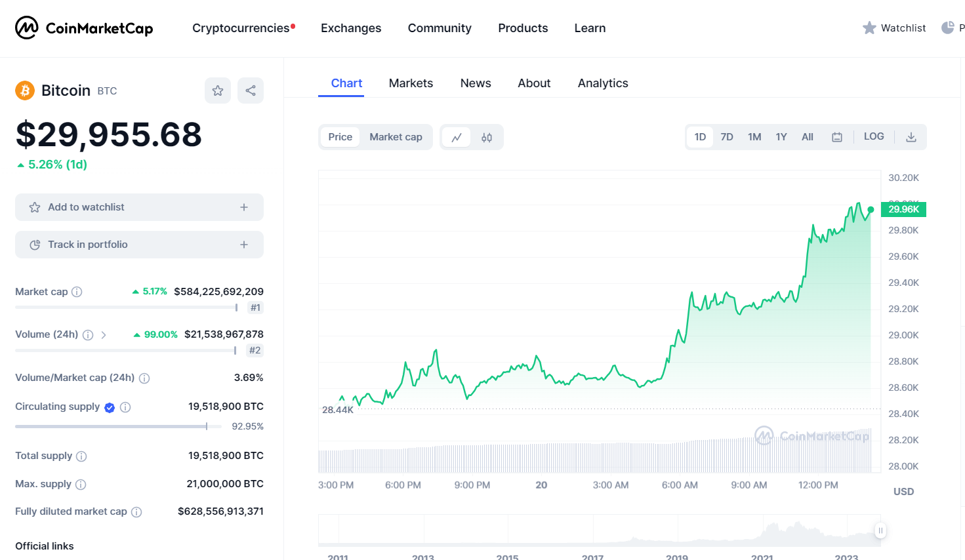
Task: Click the Volume/Market cap info icon
Action: 144,378
